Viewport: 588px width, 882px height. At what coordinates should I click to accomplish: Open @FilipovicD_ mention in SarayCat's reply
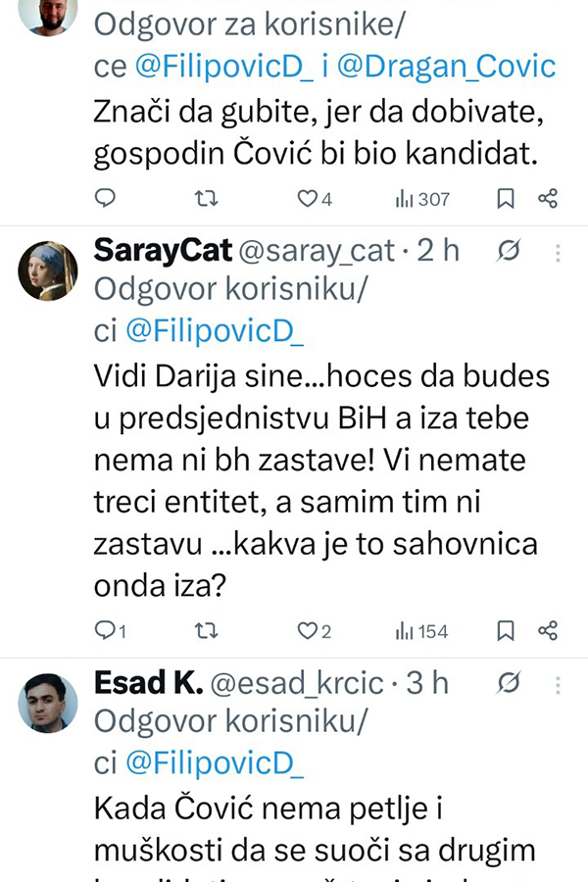coord(214,332)
